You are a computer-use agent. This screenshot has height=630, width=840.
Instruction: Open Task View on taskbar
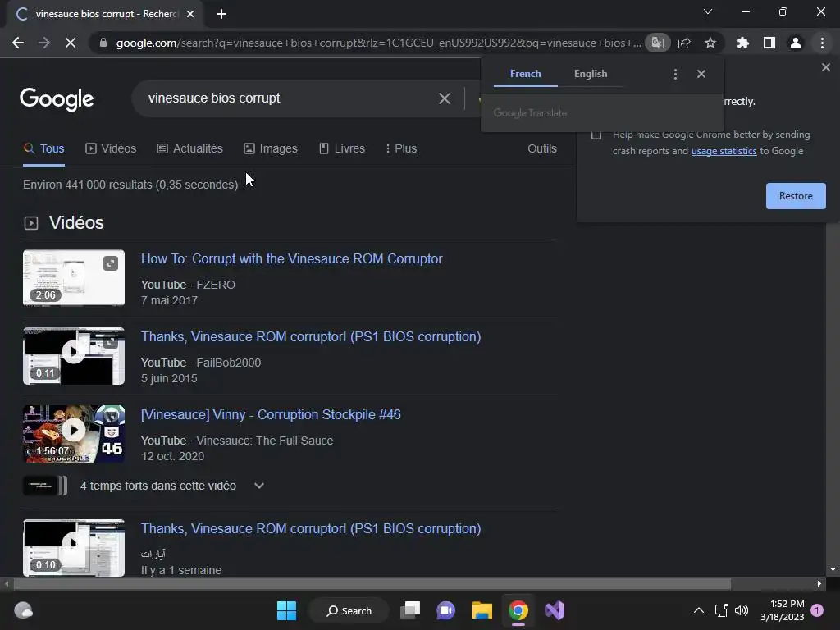pos(411,610)
